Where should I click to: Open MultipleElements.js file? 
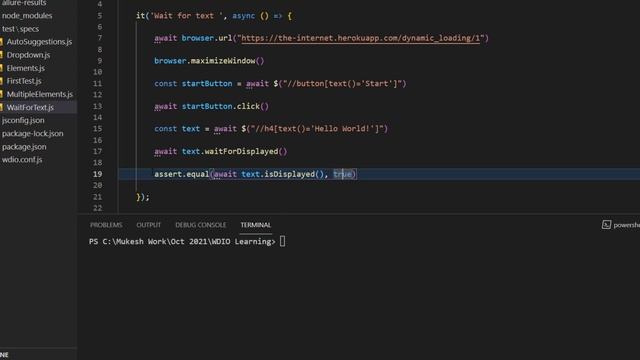point(39,94)
